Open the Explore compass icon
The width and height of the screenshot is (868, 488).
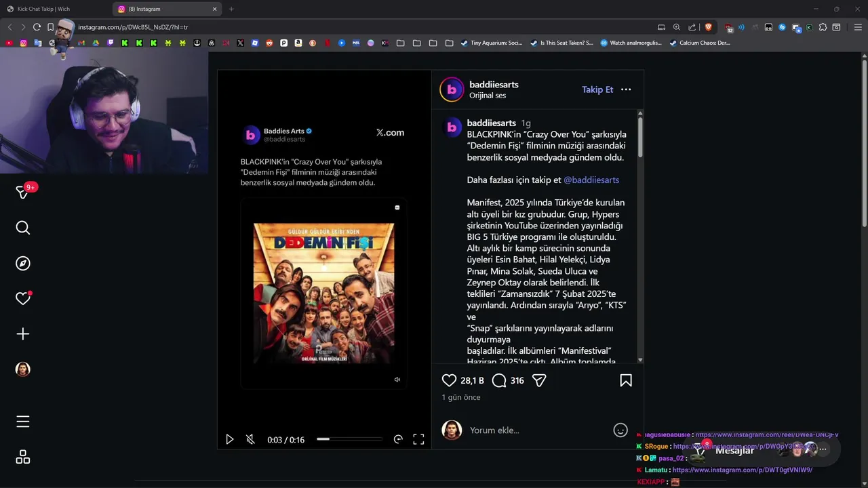[23, 264]
